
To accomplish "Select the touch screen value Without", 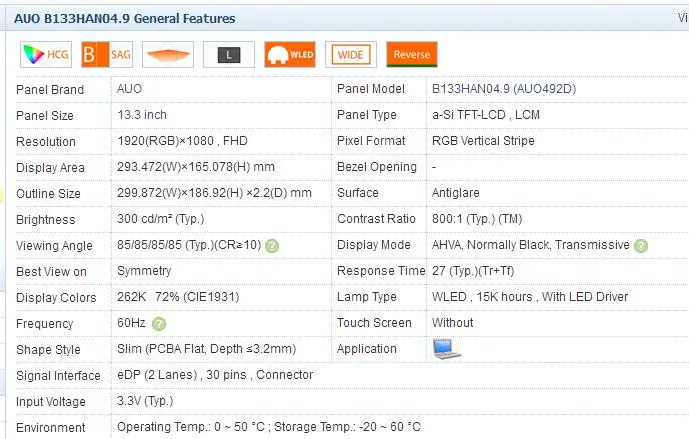I will tap(453, 323).
